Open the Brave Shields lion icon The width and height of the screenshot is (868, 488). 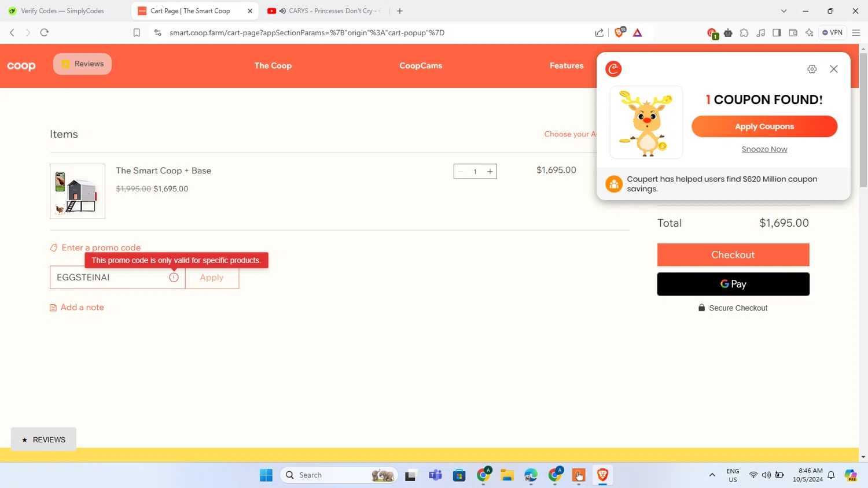click(x=620, y=32)
